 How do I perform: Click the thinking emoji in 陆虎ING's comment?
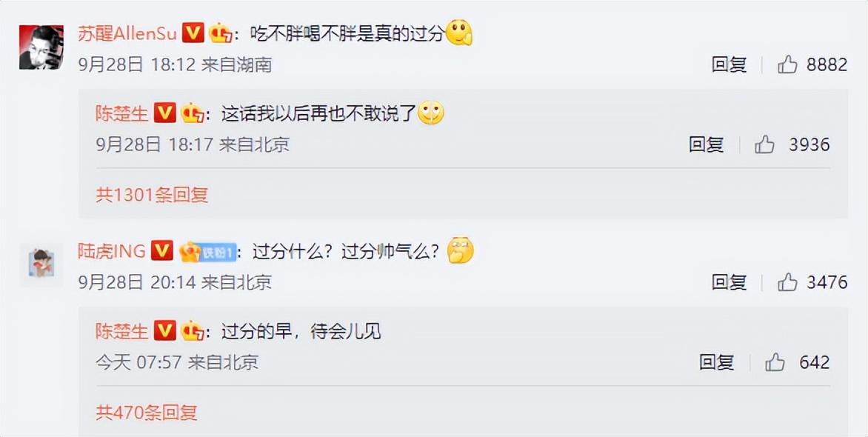(x=461, y=251)
